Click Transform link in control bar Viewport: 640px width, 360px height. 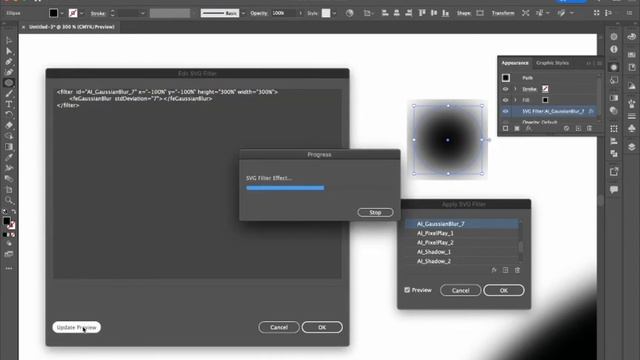[x=503, y=13]
